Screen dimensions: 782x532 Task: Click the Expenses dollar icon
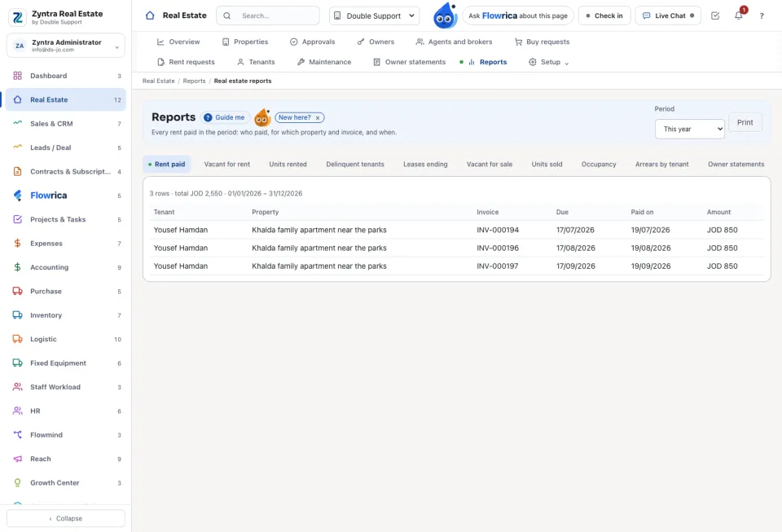17,244
